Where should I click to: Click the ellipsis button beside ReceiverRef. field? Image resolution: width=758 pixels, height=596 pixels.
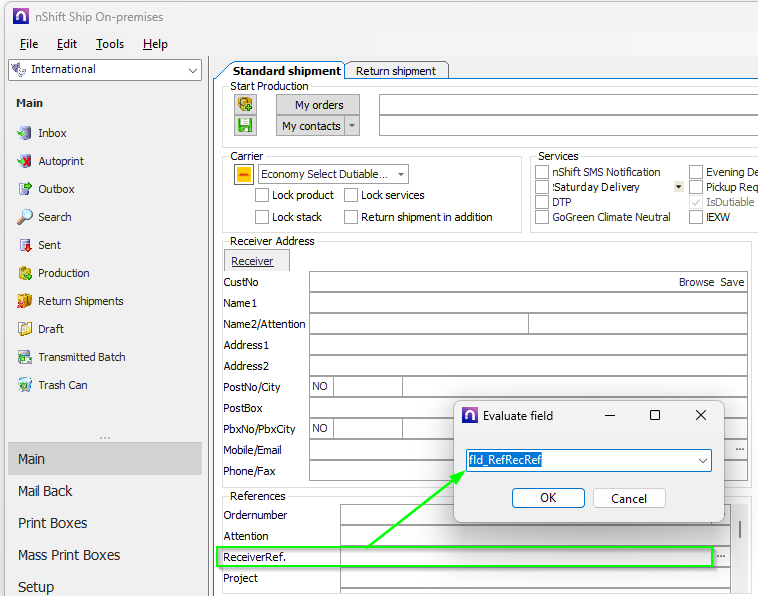[x=721, y=557]
